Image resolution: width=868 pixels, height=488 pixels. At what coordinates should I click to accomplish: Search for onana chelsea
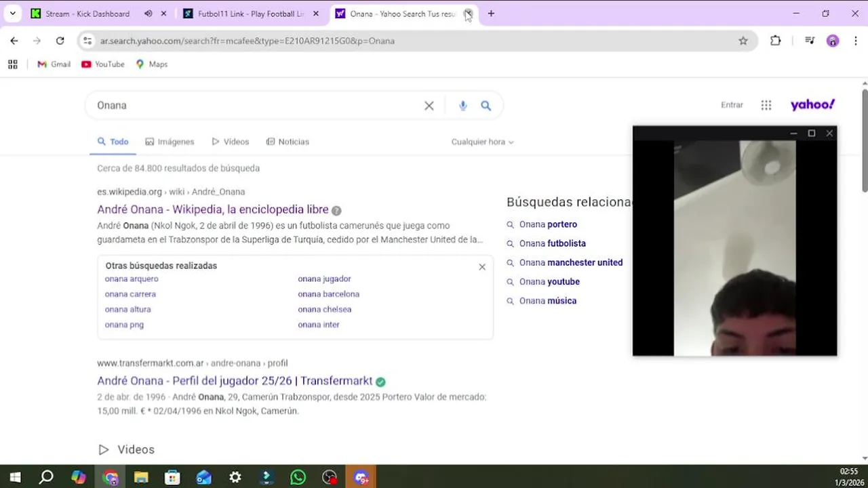click(x=324, y=309)
